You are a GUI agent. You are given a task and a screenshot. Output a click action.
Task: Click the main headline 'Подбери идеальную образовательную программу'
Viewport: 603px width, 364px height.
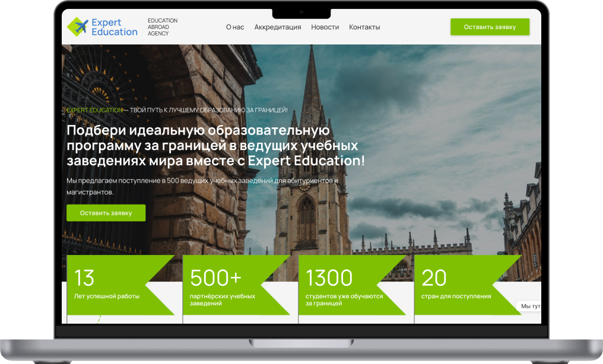[x=215, y=145]
